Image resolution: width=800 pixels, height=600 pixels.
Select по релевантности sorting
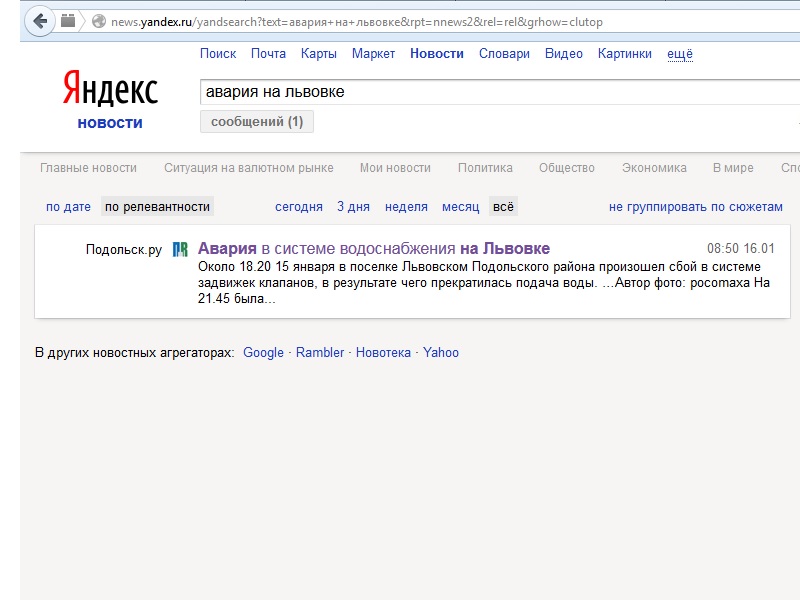(157, 207)
